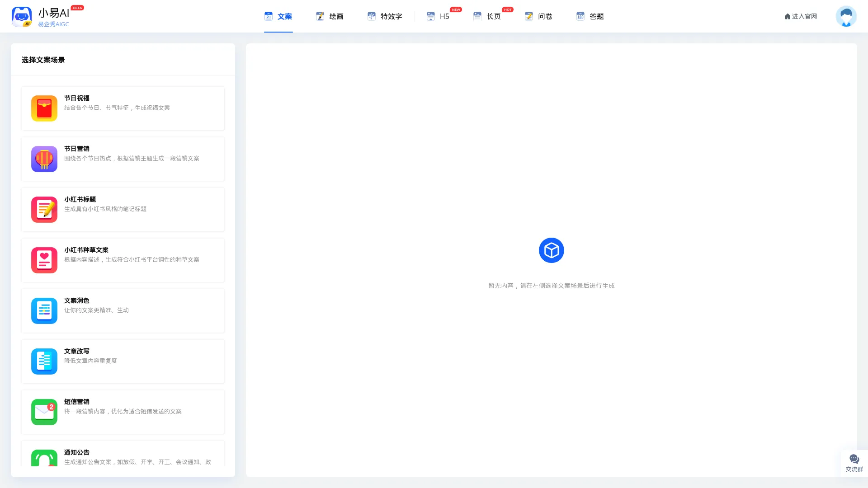Click the 通知公告 scenario title
This screenshot has height=488, width=868.
(x=77, y=452)
